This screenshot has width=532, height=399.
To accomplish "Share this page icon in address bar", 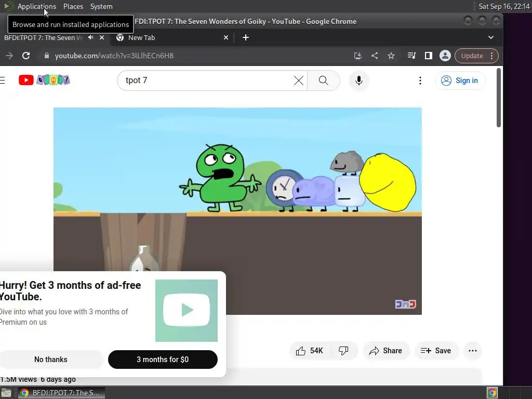I will pyautogui.click(x=374, y=56).
